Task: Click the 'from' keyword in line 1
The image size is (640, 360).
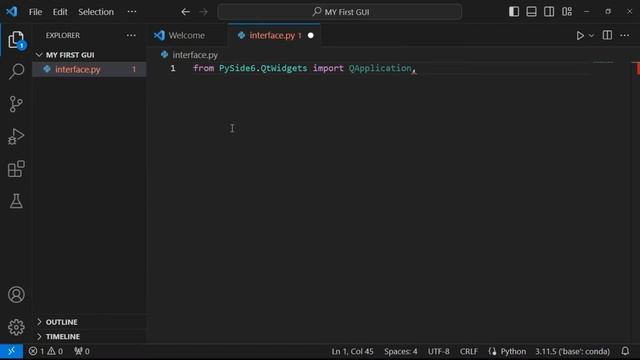Action: click(x=204, y=68)
